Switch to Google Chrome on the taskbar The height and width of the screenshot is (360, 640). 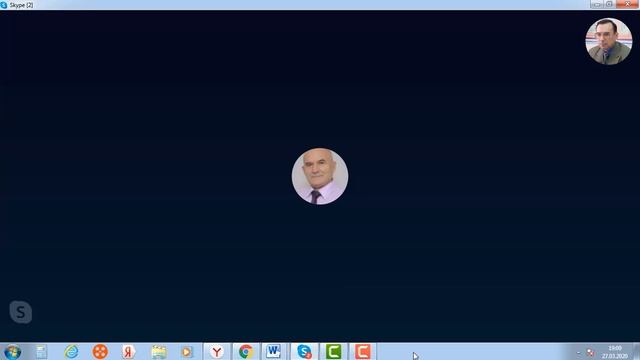coord(246,351)
